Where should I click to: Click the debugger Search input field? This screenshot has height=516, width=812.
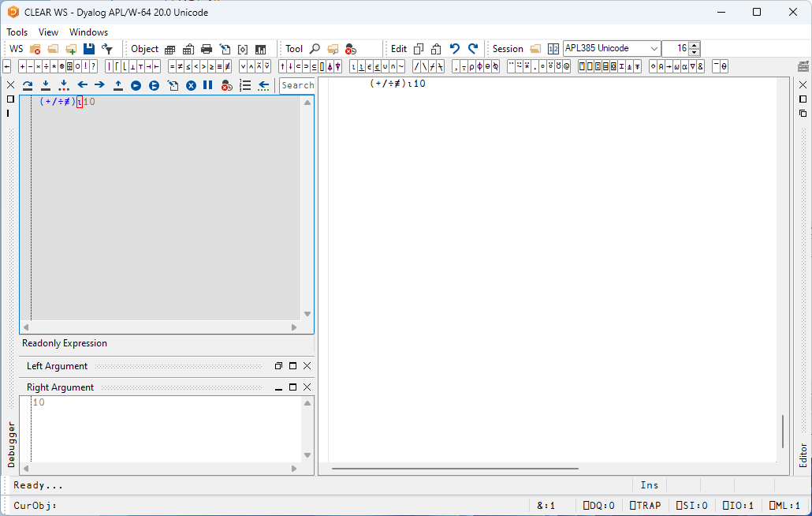[x=297, y=85]
